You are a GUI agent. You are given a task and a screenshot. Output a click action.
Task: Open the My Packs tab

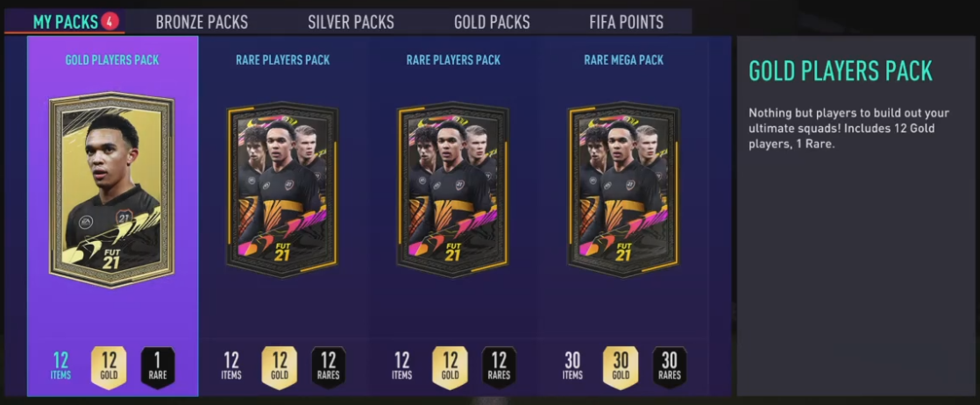(x=65, y=22)
